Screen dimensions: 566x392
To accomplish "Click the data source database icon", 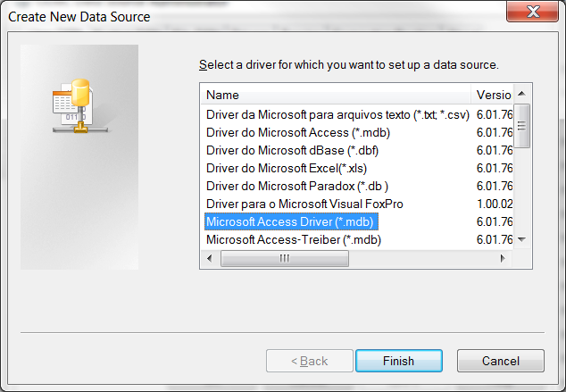I will pos(80,105).
